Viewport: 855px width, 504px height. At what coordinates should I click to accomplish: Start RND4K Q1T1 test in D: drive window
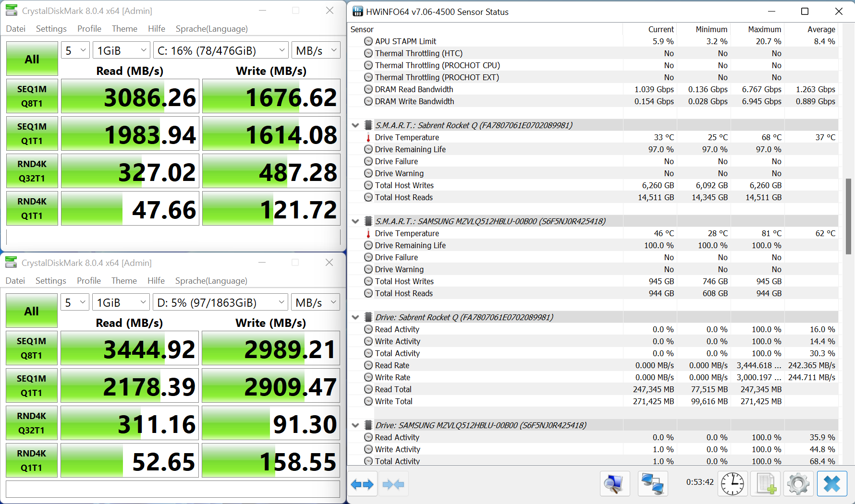[32, 460]
